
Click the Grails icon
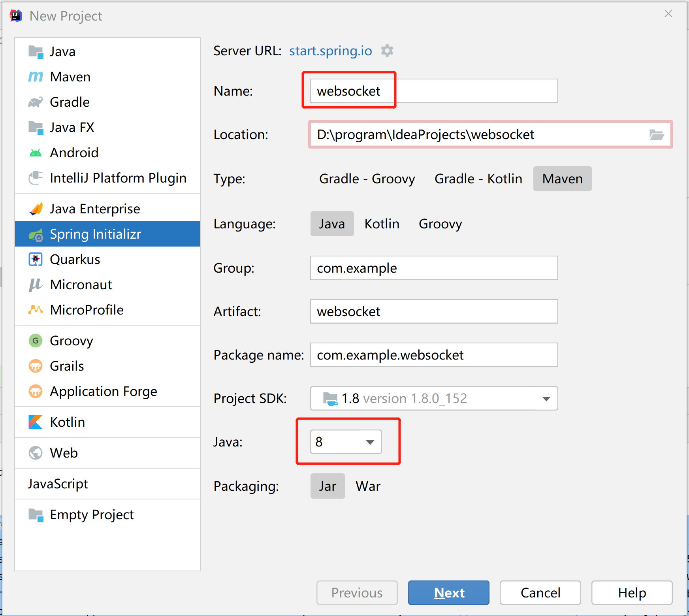coord(36,366)
